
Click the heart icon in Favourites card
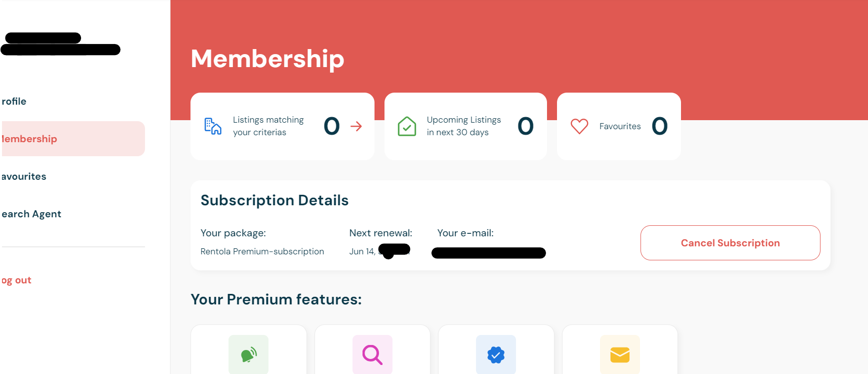point(579,126)
